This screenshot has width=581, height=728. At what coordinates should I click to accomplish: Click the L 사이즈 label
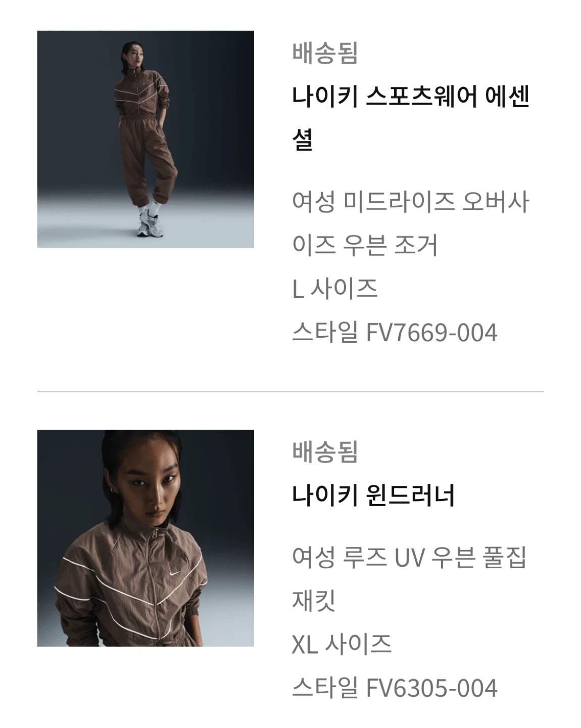[x=335, y=289]
